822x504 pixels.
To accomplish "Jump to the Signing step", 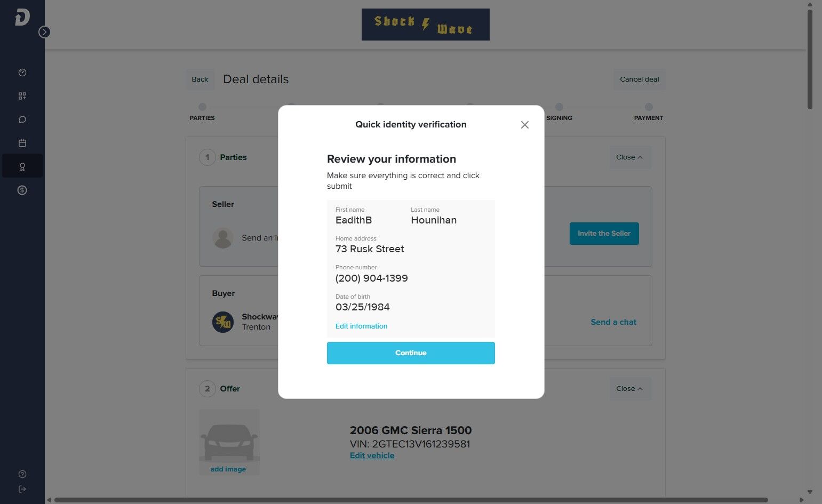I will 559,107.
